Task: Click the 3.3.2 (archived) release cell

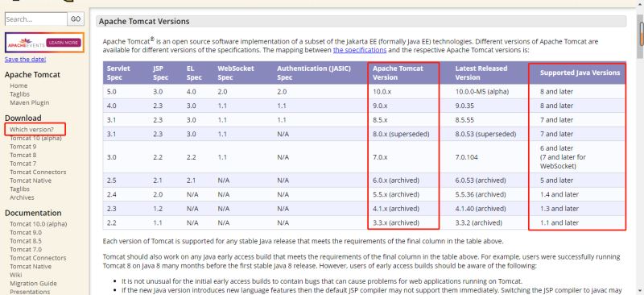Action: [x=478, y=222]
